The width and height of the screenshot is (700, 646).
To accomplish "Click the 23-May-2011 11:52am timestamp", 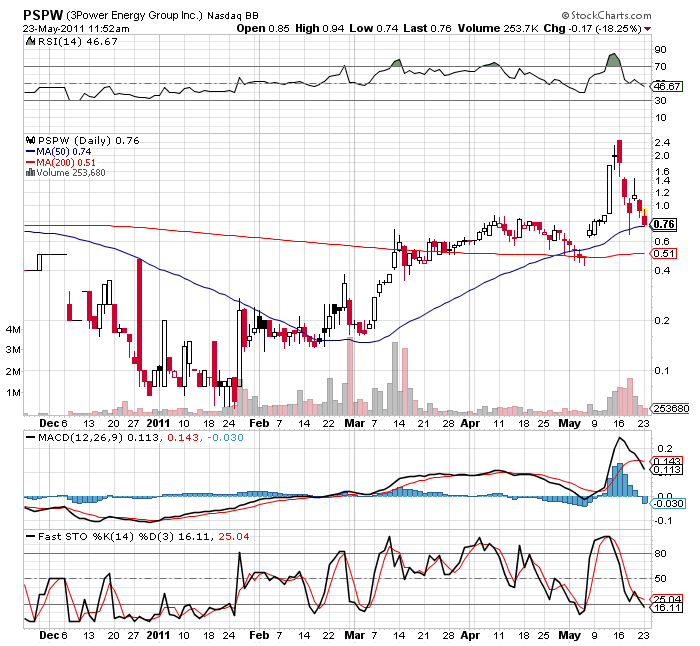I will [76, 29].
